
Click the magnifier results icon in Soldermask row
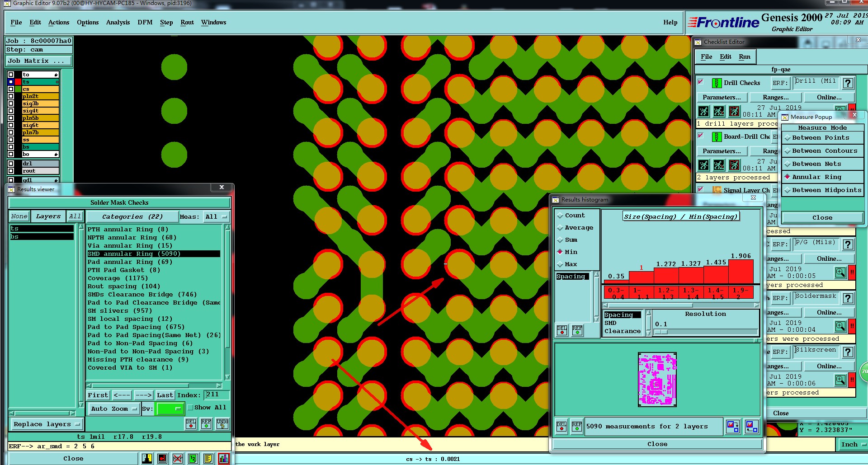(x=840, y=326)
